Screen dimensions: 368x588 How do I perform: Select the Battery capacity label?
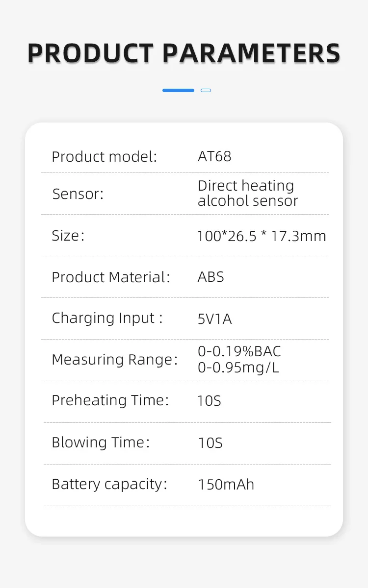109,484
